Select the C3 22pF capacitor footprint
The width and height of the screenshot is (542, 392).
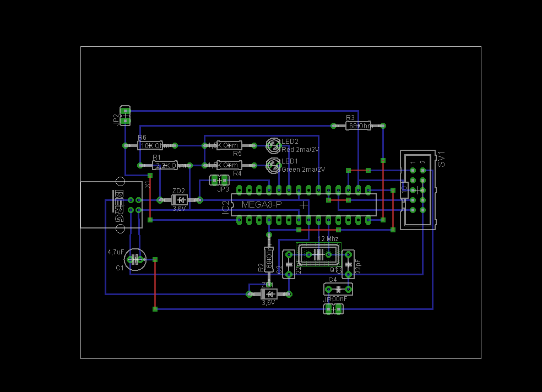(349, 265)
